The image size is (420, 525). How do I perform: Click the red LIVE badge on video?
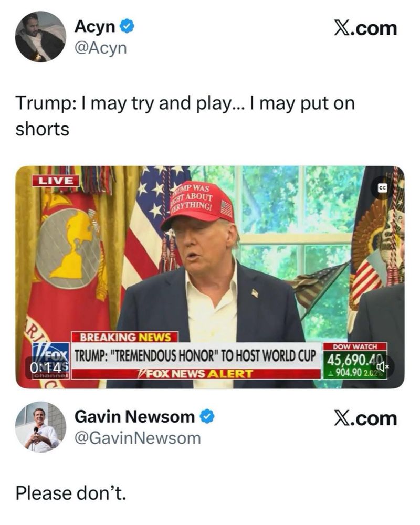56,181
